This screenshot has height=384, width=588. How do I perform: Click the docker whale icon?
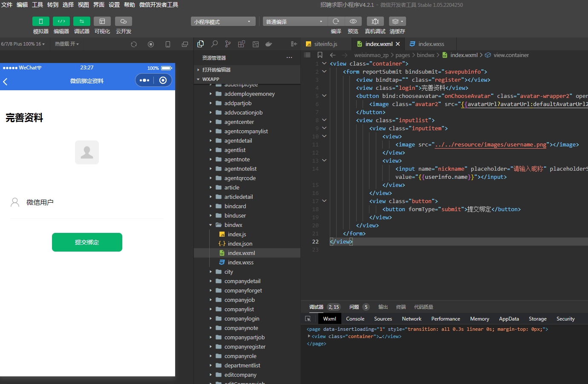(269, 44)
